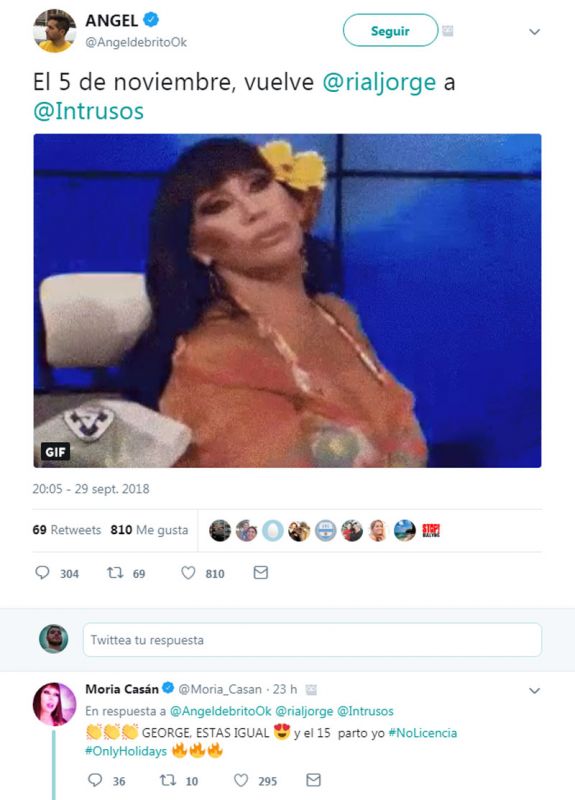Click reply icon on Moria Casán's tweet
This screenshot has height=800, width=575.
click(95, 780)
